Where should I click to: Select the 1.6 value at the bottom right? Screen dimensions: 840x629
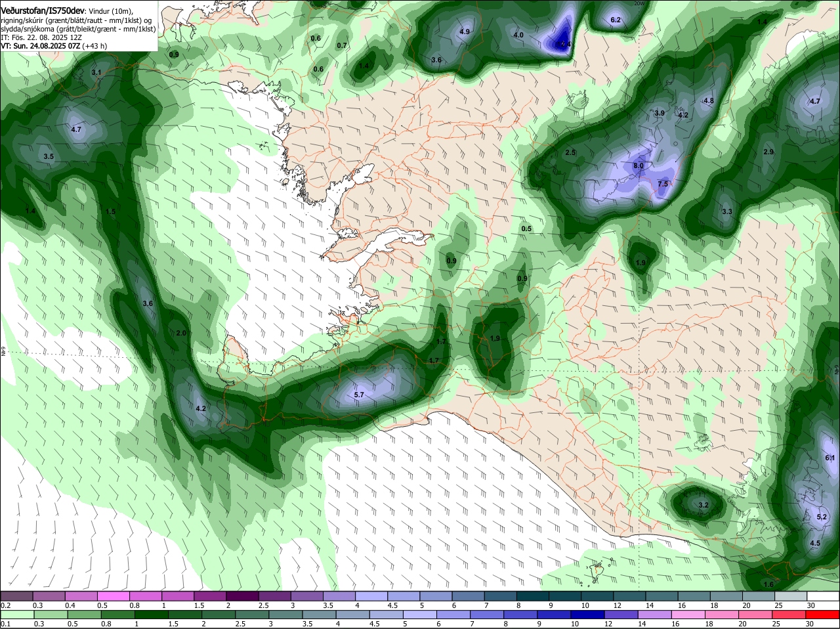coord(769,584)
